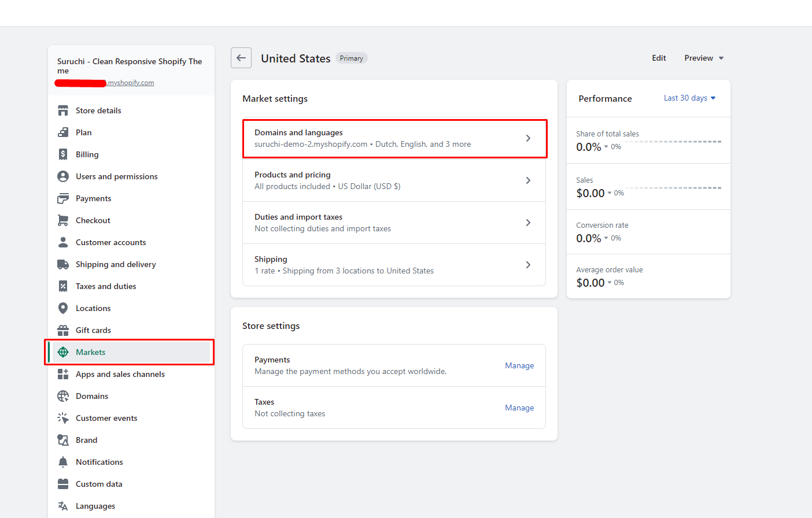Click the Gift cards icon

click(63, 330)
